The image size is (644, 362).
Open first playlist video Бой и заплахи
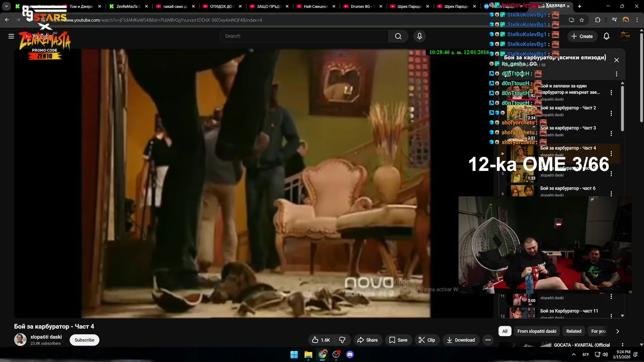pyautogui.click(x=570, y=89)
